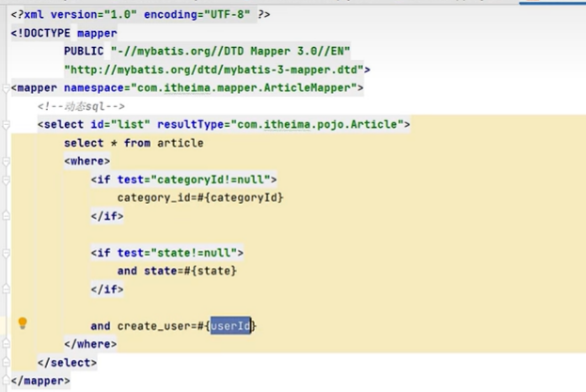Click the closing </where> tag

(x=90, y=344)
